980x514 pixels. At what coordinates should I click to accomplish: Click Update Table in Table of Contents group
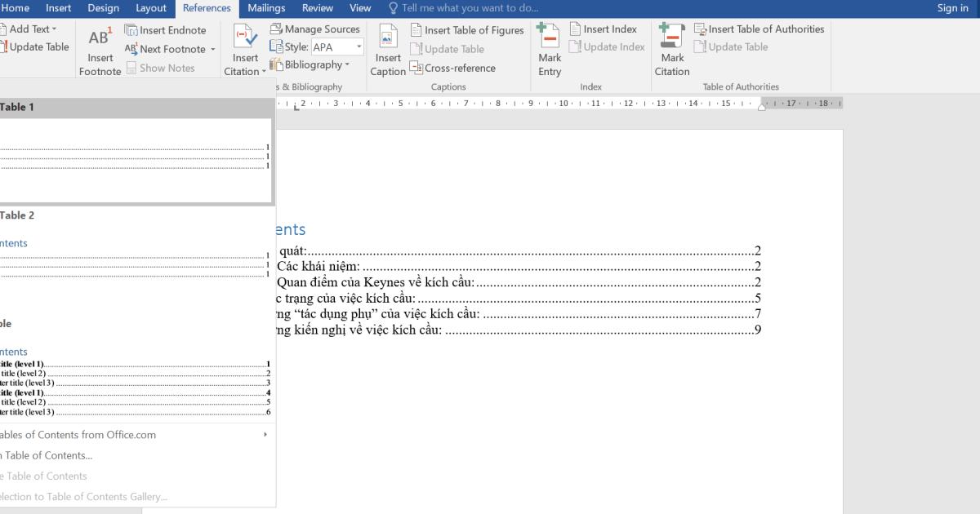pyautogui.click(x=34, y=47)
